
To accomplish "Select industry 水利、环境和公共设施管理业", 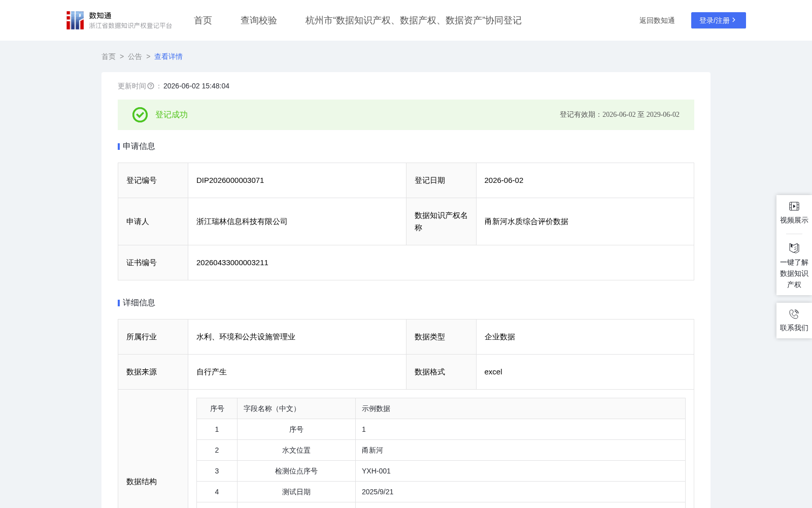I will click(x=246, y=337).
